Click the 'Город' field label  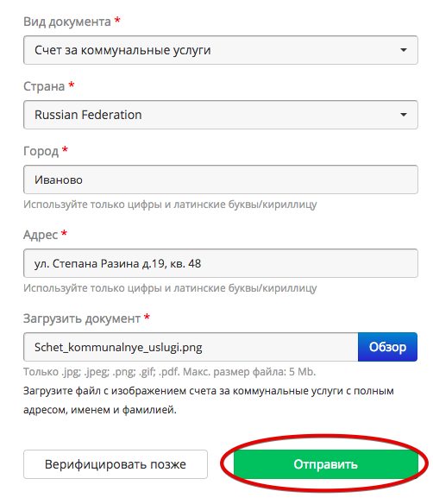(x=41, y=151)
